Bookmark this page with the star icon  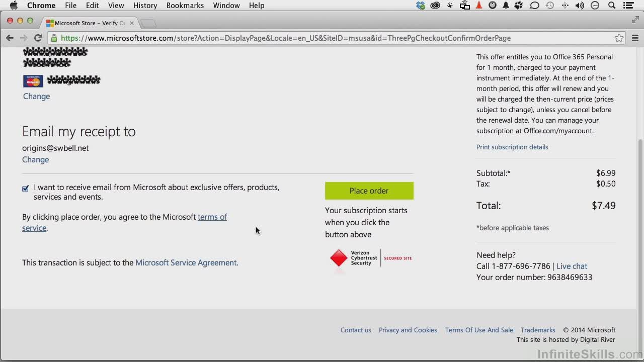619,38
